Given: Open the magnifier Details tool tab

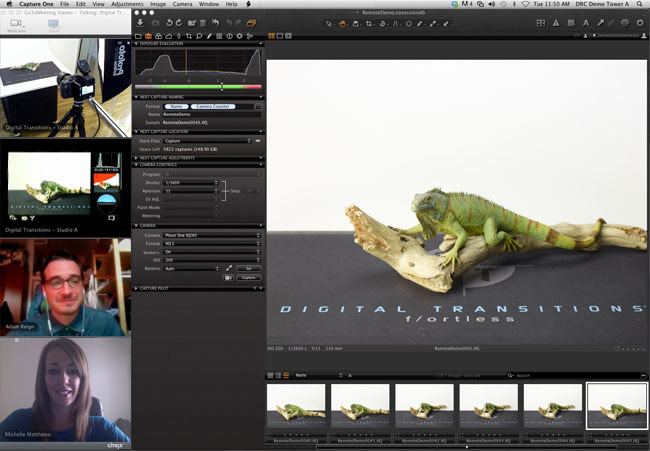Looking at the screenshot, I should coord(199,36).
